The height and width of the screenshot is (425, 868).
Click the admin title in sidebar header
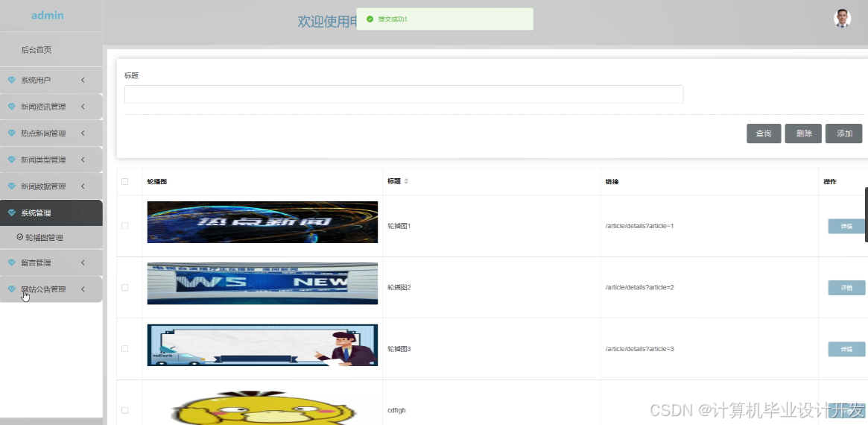[48, 16]
